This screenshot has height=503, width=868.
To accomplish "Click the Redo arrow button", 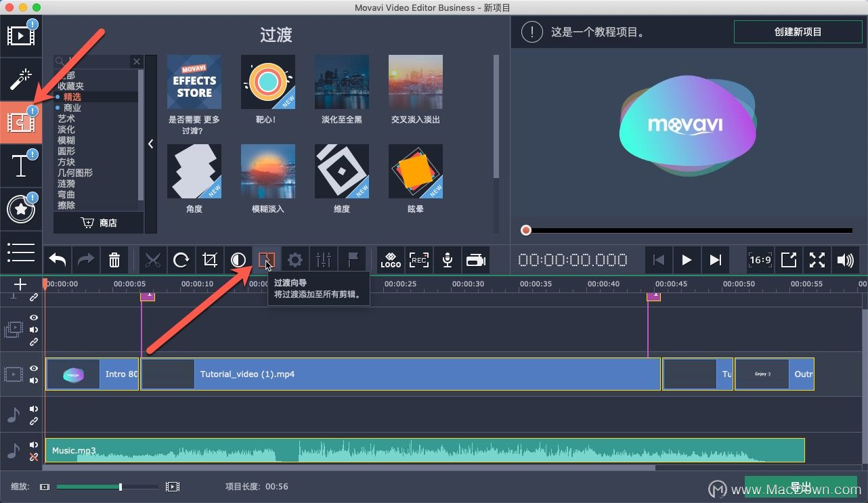I will tap(86, 260).
